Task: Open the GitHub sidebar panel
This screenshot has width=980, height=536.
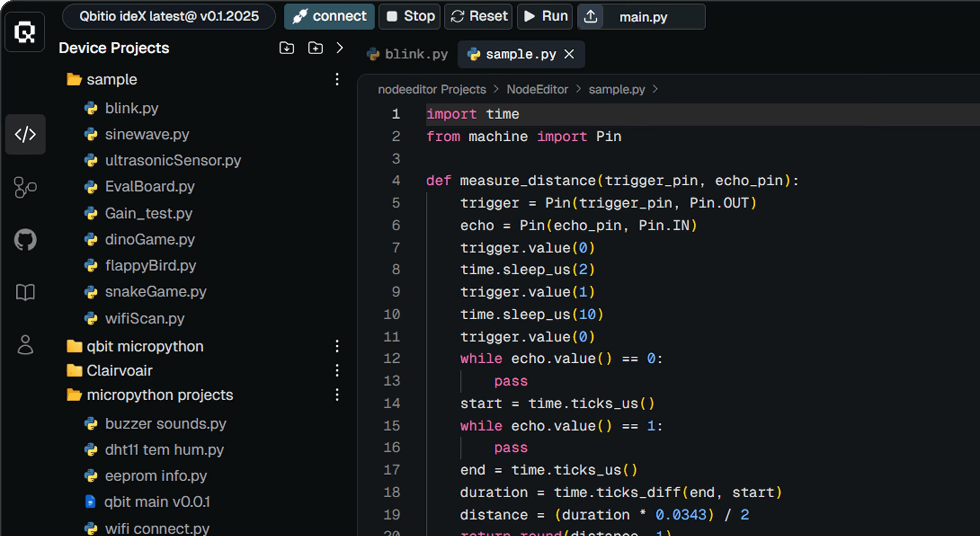Action: tap(25, 239)
